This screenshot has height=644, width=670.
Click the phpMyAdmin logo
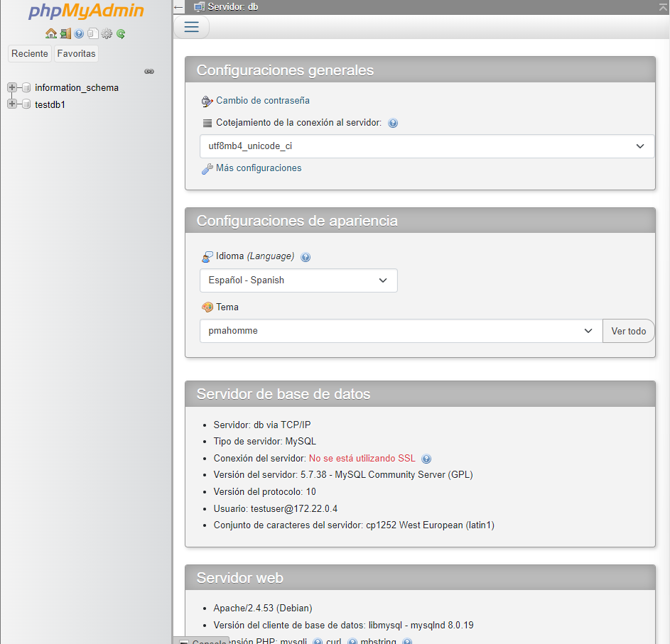86,11
